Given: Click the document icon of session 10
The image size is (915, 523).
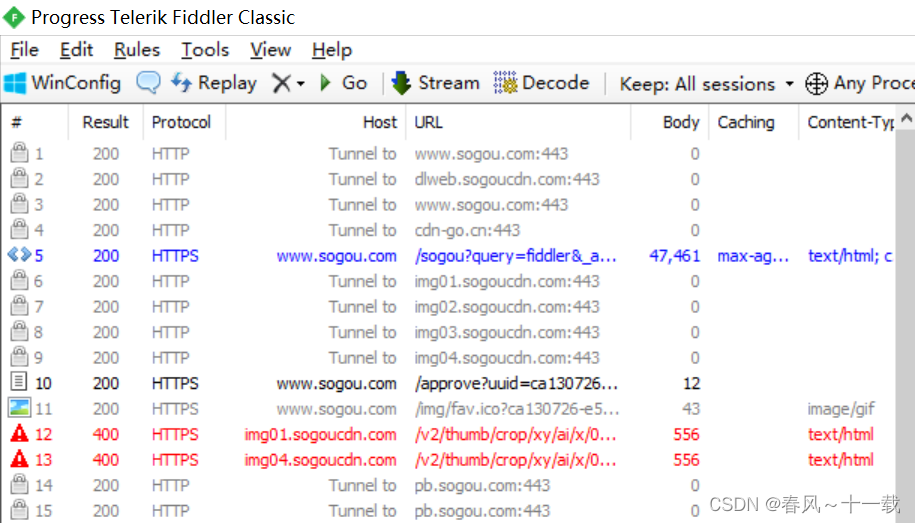Looking at the screenshot, I should point(19,382).
